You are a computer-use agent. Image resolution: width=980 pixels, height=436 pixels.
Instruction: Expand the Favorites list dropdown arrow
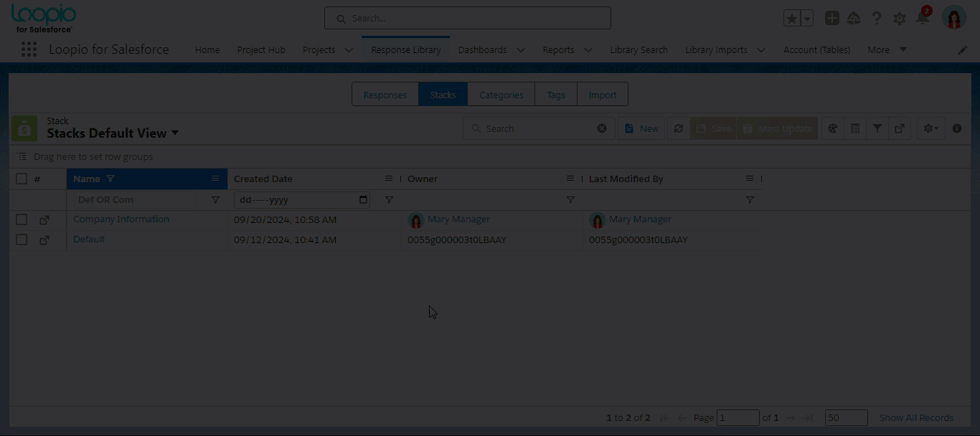pos(807,19)
